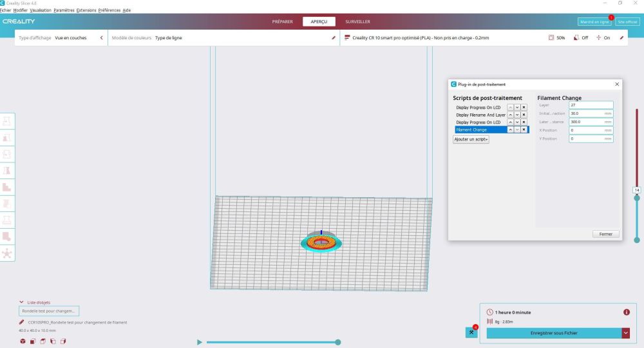Open the Aide menu
This screenshot has width=644, height=348.
click(x=126, y=10)
